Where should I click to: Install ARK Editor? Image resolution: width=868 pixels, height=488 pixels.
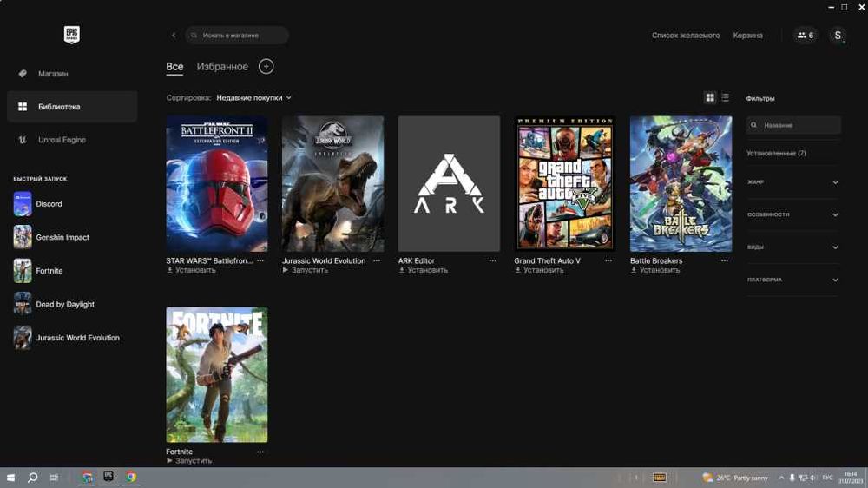(423, 270)
